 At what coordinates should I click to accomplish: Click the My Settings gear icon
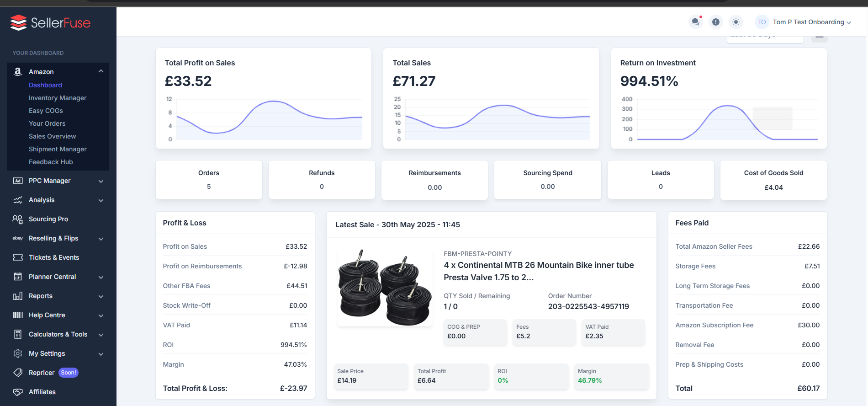click(x=18, y=353)
